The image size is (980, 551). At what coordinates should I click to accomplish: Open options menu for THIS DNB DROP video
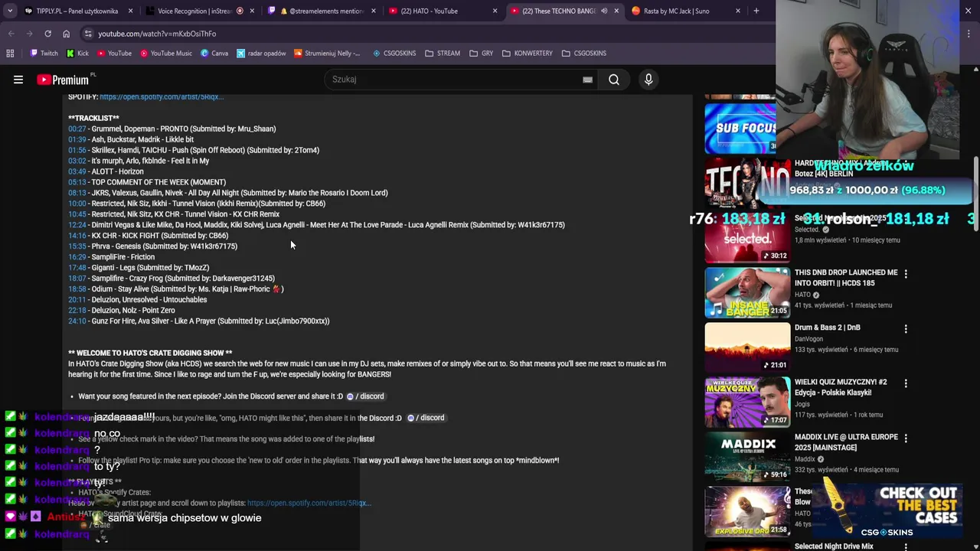tap(906, 274)
